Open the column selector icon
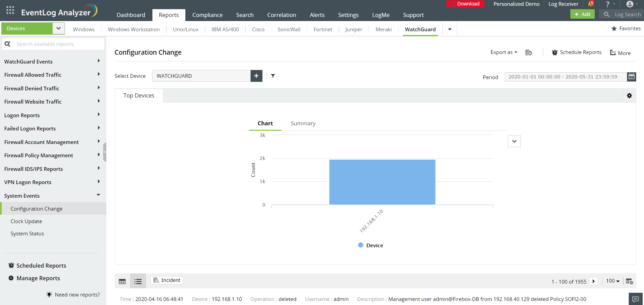 629,281
